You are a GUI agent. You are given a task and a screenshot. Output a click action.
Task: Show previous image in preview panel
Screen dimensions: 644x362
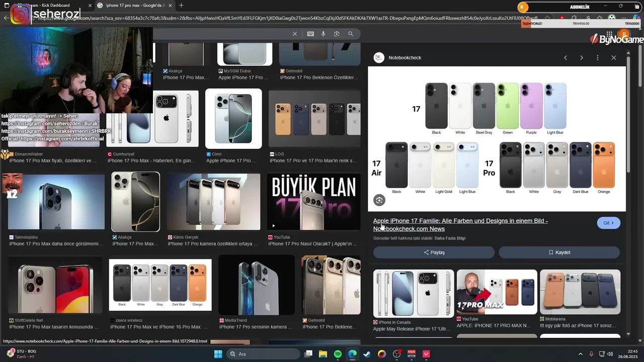click(x=566, y=58)
